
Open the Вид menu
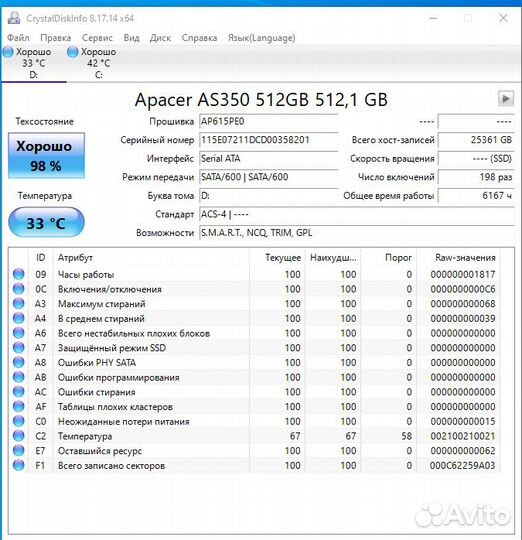[132, 38]
